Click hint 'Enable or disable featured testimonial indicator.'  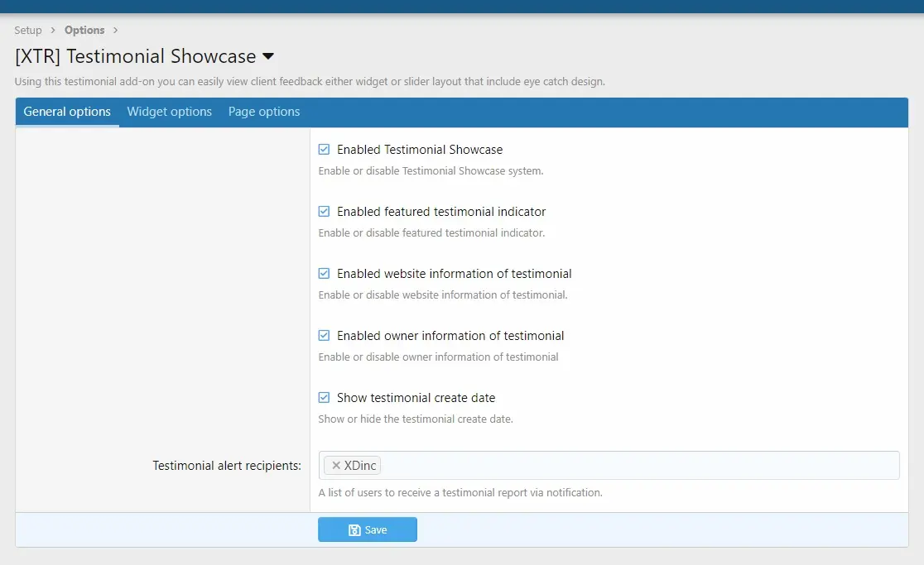(x=431, y=233)
